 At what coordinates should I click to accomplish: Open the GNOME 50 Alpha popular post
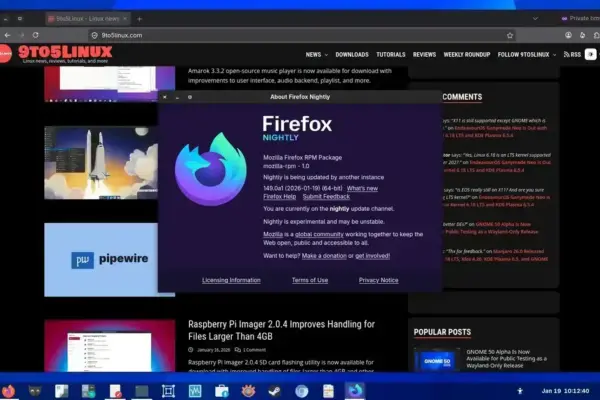(x=507, y=359)
